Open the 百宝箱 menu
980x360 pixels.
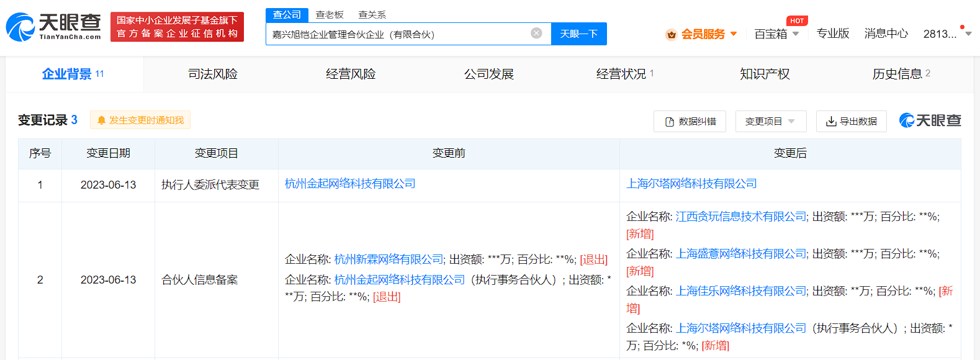(x=771, y=34)
